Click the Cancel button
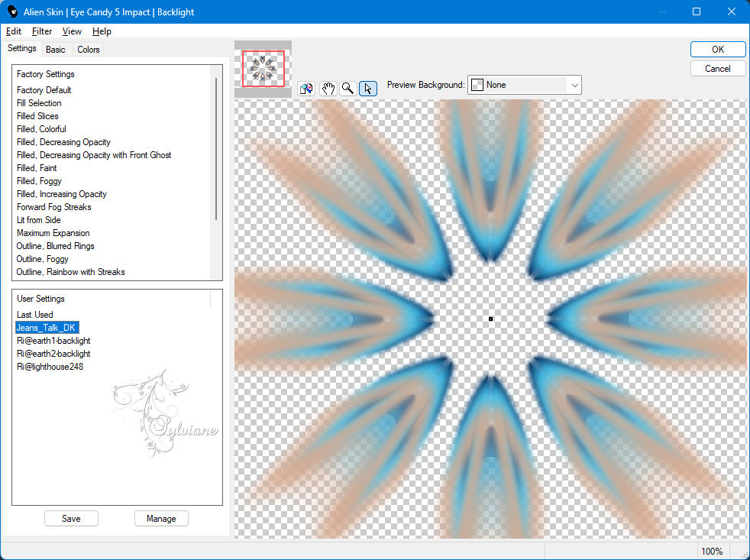This screenshot has width=750, height=560. click(717, 69)
